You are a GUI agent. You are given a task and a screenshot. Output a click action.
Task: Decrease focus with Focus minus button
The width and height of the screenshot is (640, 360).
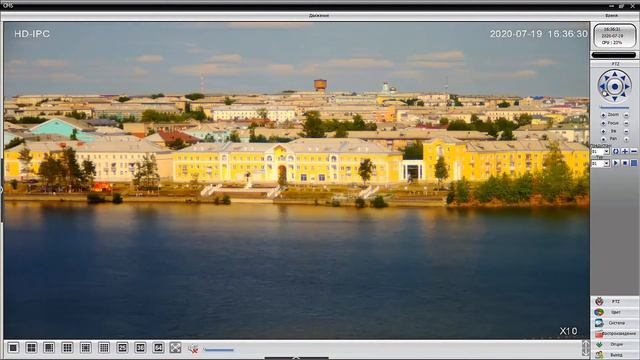pyautogui.click(x=626, y=123)
